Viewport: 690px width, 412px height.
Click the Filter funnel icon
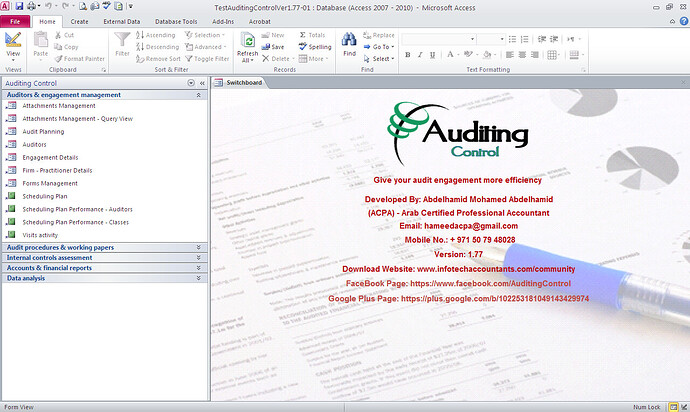tap(123, 41)
